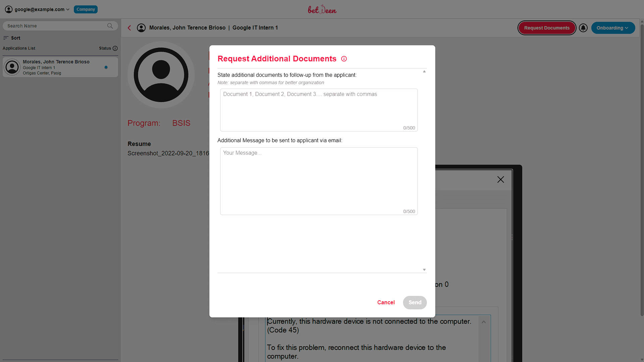
Task: Focus the additional documents text field
Action: pos(318,110)
